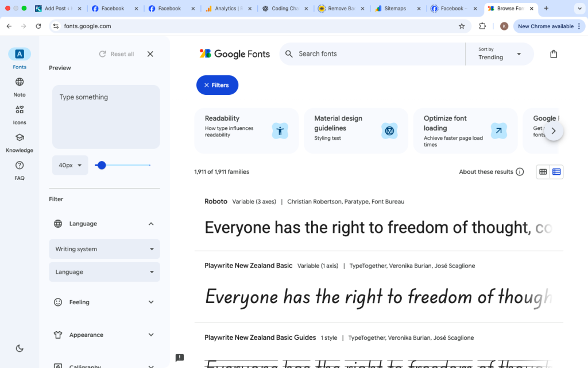
Task: Expand the Writing system dropdown
Action: pyautogui.click(x=104, y=249)
